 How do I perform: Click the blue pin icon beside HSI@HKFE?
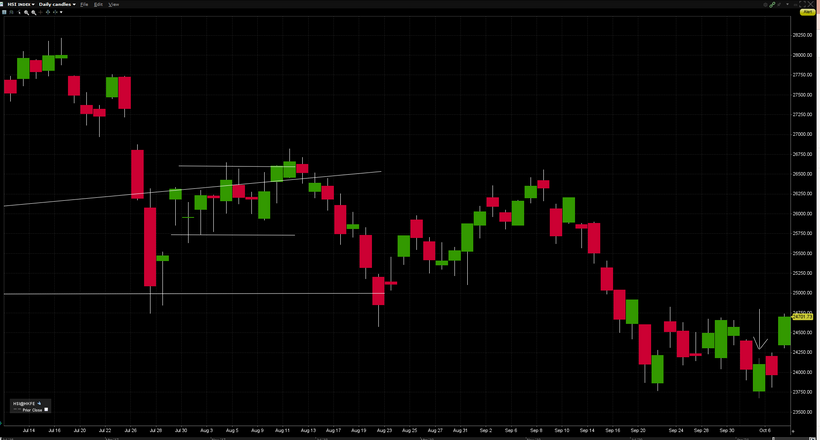39,403
